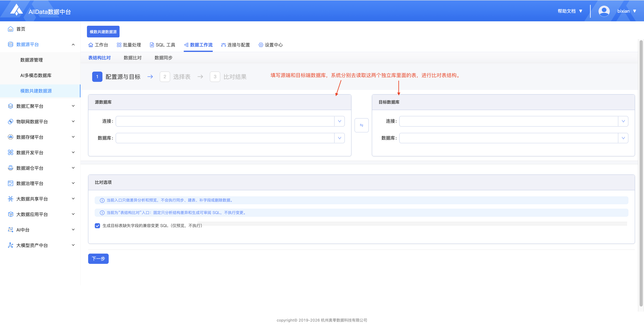
Task: Click step 2 选择表 in the wizard
Action: tap(175, 77)
